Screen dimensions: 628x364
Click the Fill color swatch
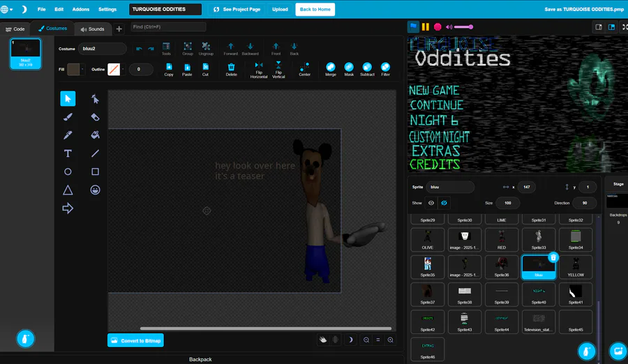[73, 69]
